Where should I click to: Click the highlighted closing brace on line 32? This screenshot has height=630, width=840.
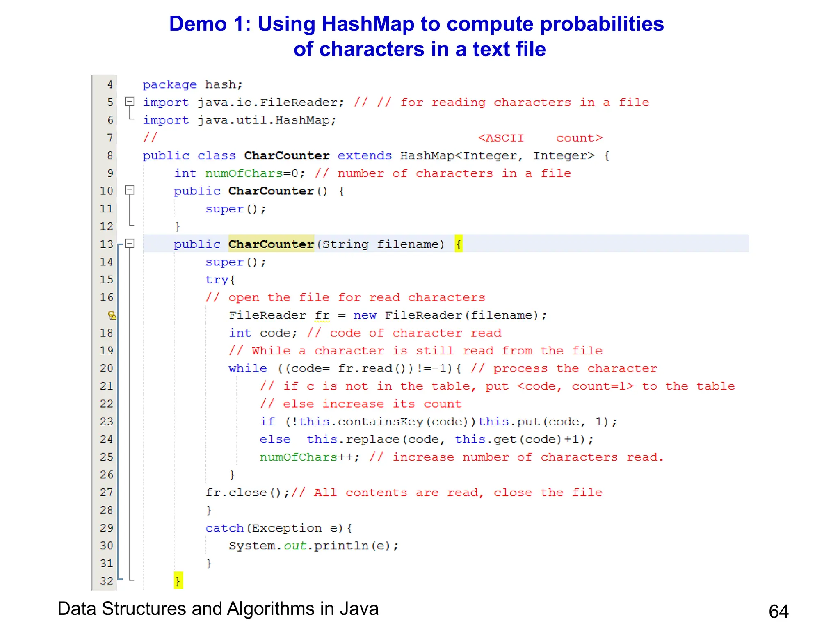coord(178,581)
